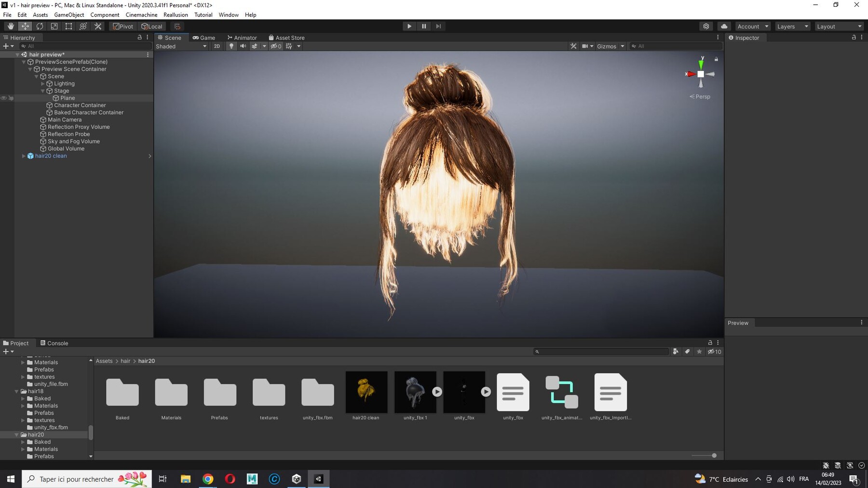This screenshot has height=488, width=868.
Task: Open Google Chrome from taskbar
Action: pos(208,479)
